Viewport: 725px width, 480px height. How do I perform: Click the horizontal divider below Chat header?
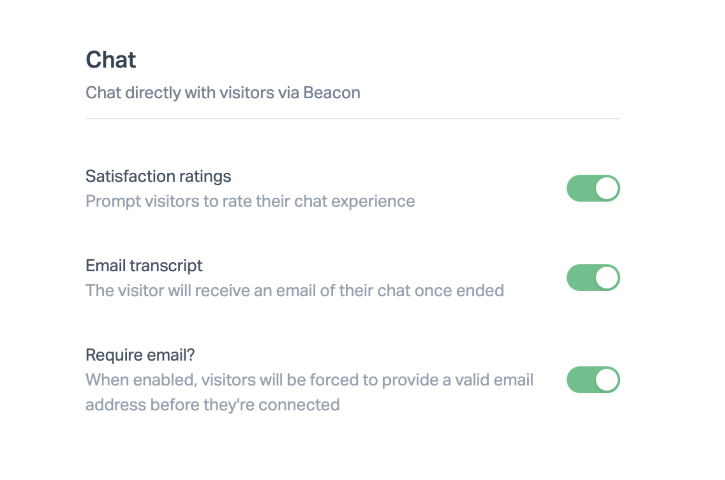[352, 119]
